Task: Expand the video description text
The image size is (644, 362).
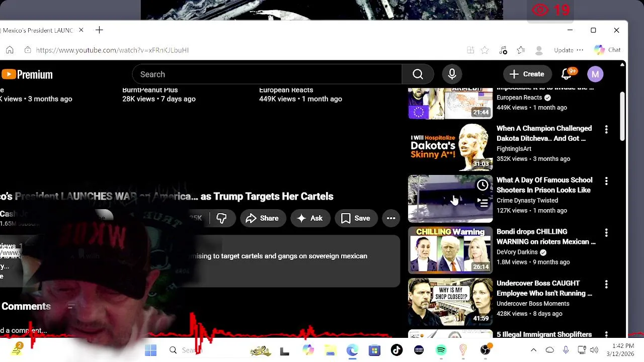Action: click(200, 261)
